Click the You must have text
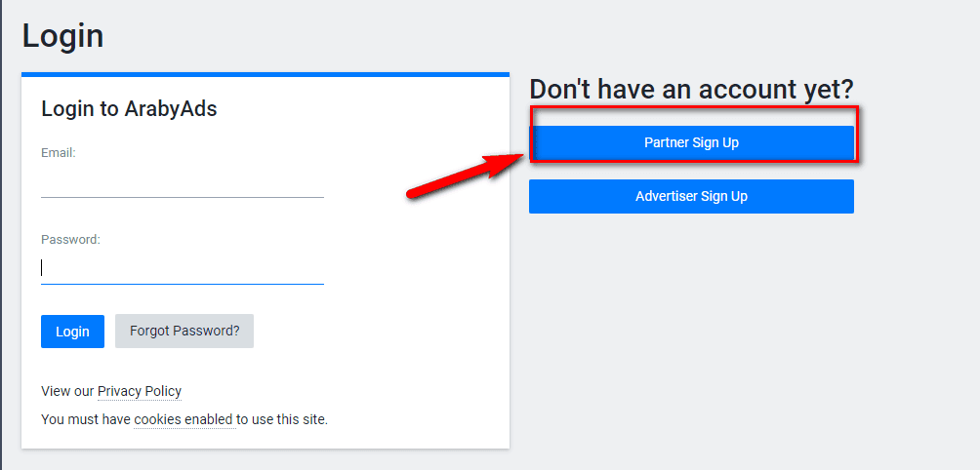 (86, 419)
